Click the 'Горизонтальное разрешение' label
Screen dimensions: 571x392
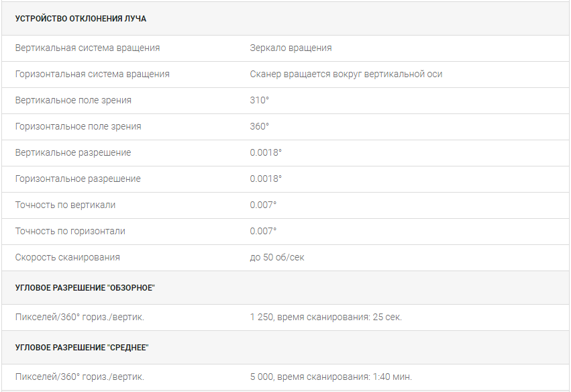[x=78, y=179]
